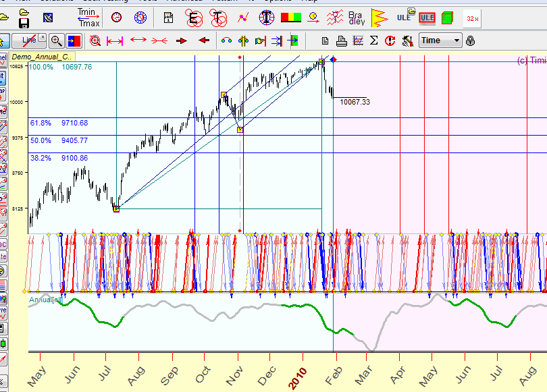547x392 pixels.
Task: Click the printer icon
Action: [x=342, y=41]
